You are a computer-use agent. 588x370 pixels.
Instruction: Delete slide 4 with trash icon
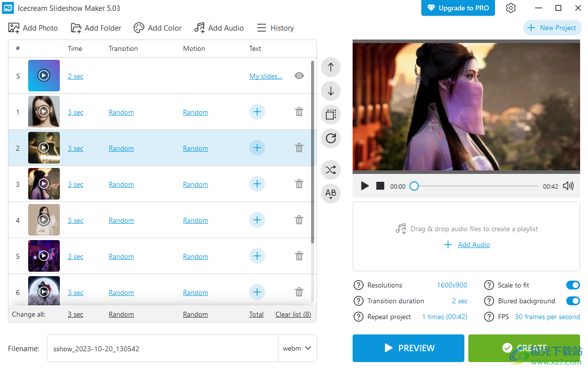(x=299, y=220)
